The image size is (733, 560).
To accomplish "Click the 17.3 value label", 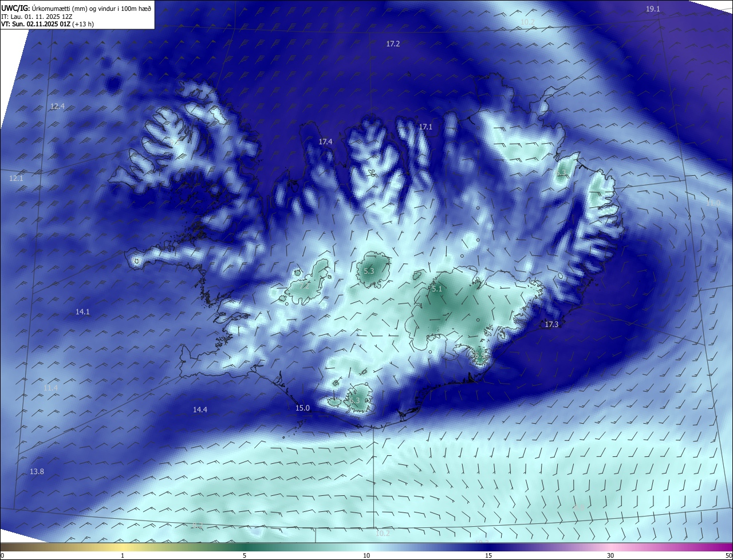I will (x=551, y=324).
